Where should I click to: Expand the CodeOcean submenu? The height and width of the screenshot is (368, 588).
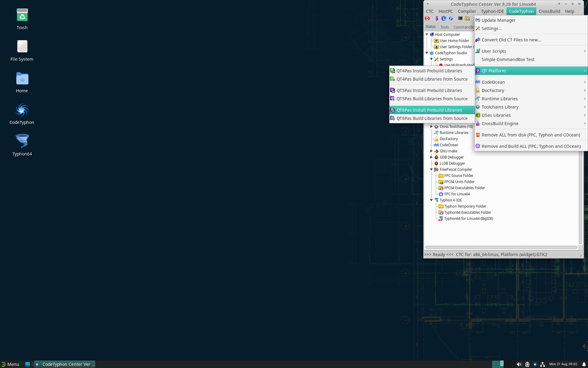(531, 82)
